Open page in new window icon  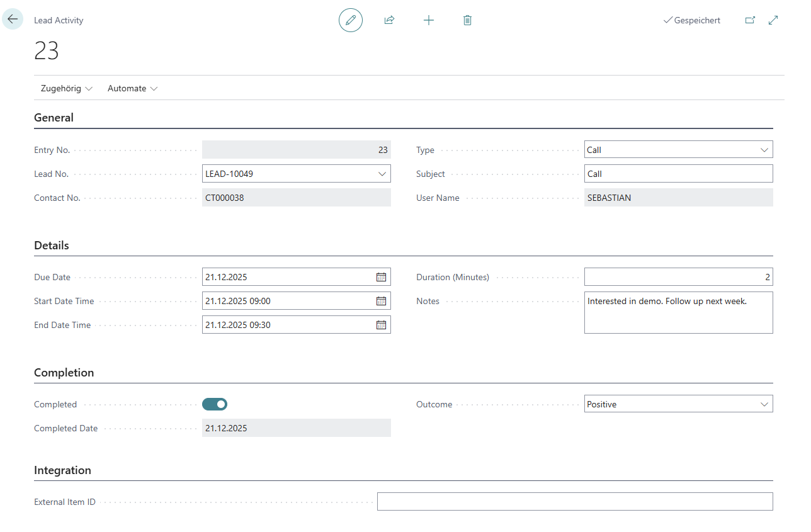[750, 20]
